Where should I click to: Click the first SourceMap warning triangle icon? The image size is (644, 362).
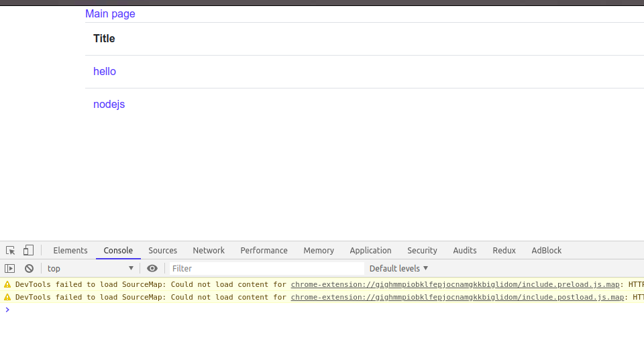pos(7,284)
